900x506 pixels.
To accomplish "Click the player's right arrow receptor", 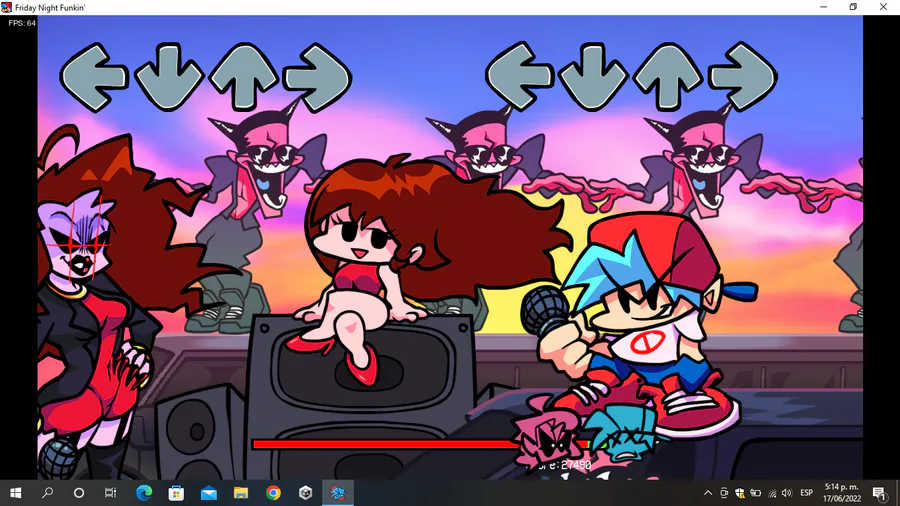I will (743, 76).
